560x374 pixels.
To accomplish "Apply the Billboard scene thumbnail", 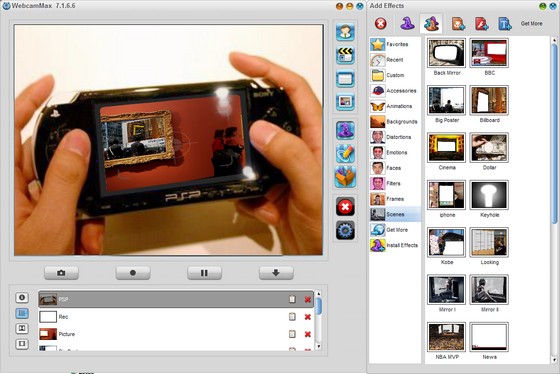I will pyautogui.click(x=489, y=100).
